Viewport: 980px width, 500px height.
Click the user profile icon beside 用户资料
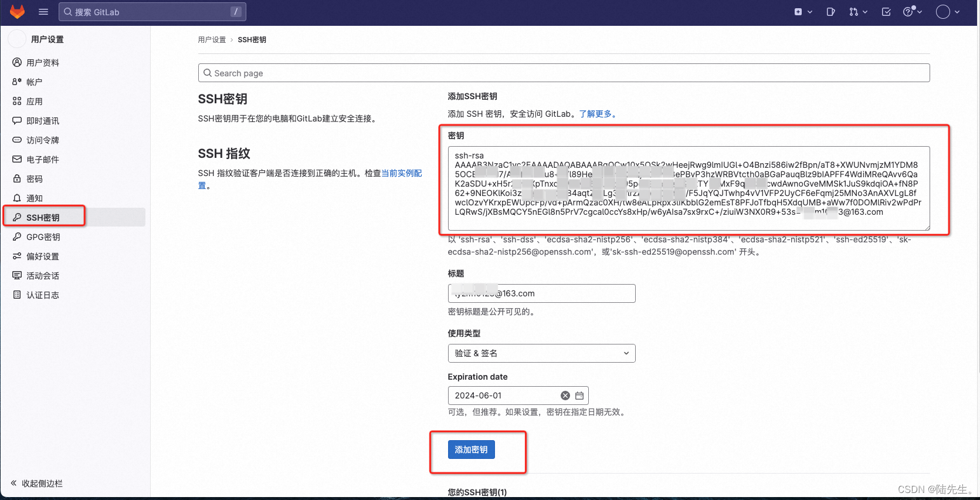tap(17, 62)
